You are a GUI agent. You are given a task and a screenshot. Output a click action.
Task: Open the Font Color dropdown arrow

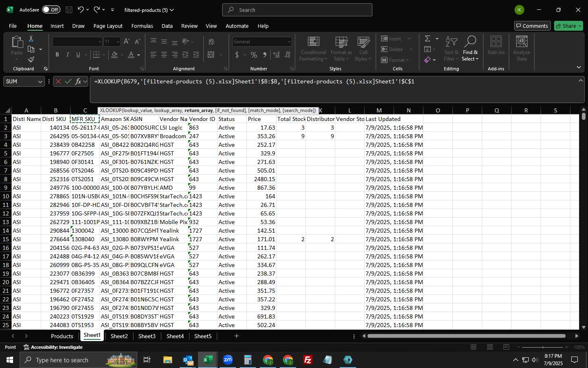[x=139, y=55]
